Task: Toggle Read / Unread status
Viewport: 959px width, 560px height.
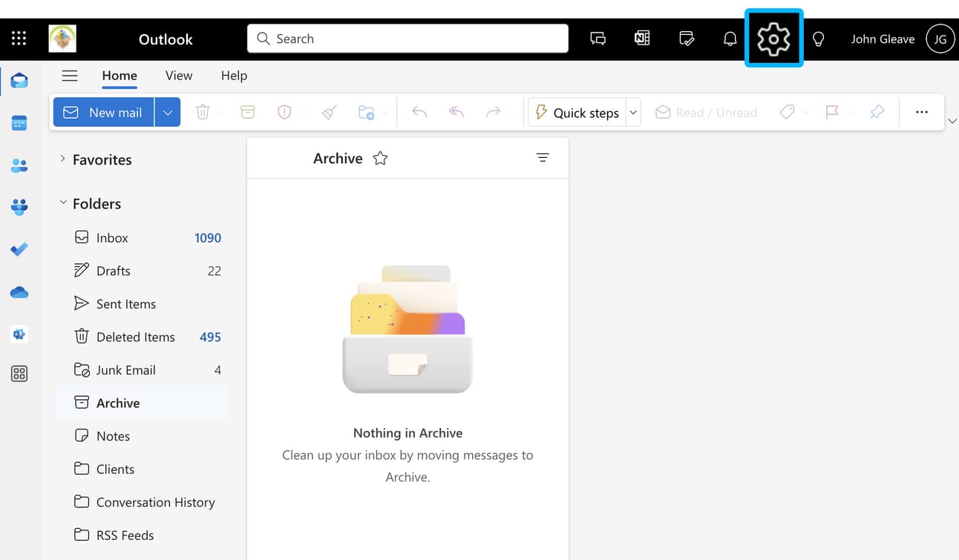Action: (x=706, y=112)
